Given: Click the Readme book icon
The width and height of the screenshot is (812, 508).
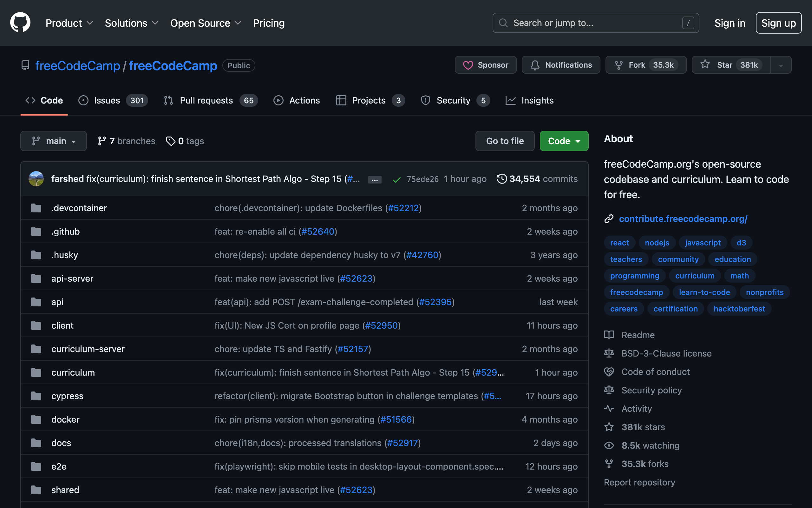Looking at the screenshot, I should pyautogui.click(x=609, y=335).
